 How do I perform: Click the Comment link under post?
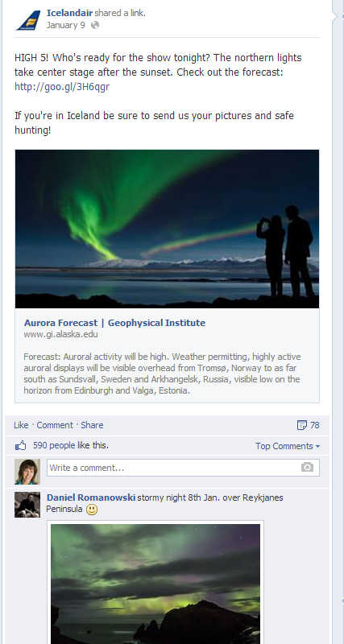click(55, 425)
